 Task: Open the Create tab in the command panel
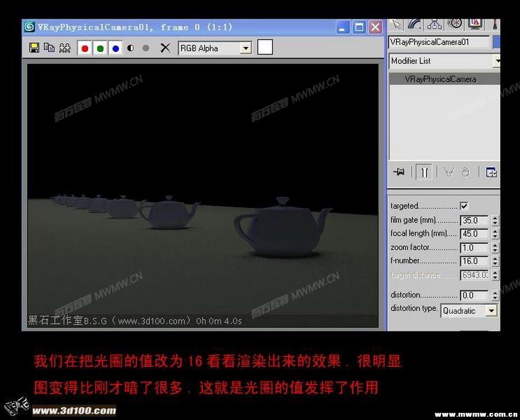[396, 24]
